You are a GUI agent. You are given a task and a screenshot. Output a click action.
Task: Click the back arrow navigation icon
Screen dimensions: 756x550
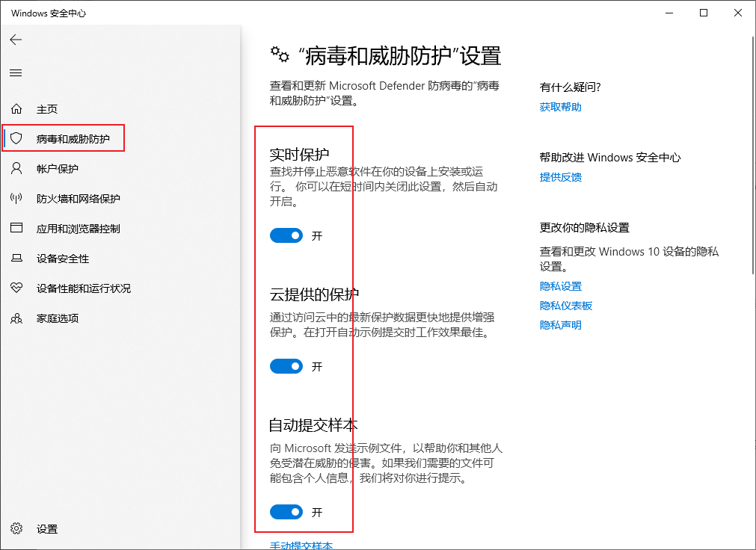click(x=16, y=40)
